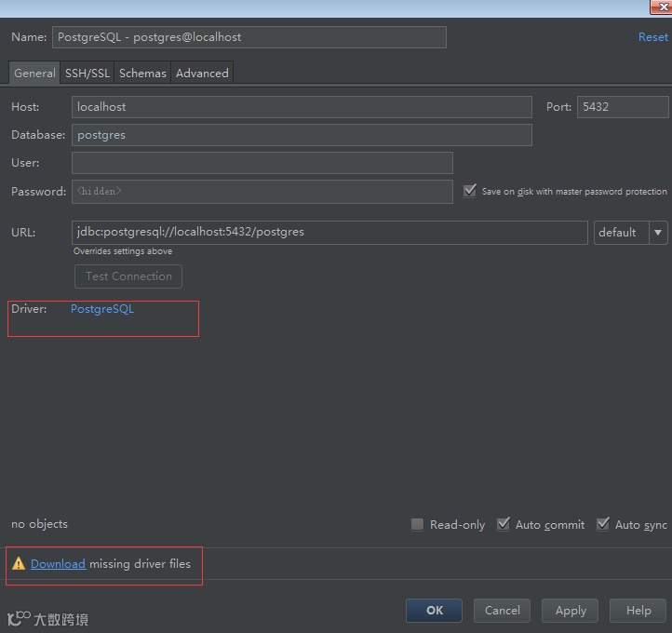Confirm with the OK button
Image resolution: width=672 pixels, height=633 pixels.
point(434,611)
